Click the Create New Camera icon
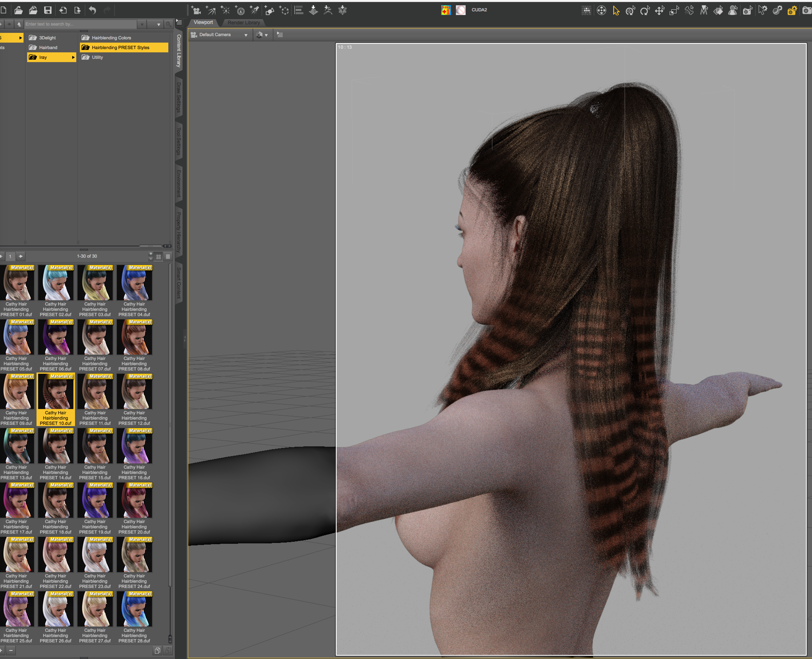Viewport: 812px width, 659px height. point(196,10)
